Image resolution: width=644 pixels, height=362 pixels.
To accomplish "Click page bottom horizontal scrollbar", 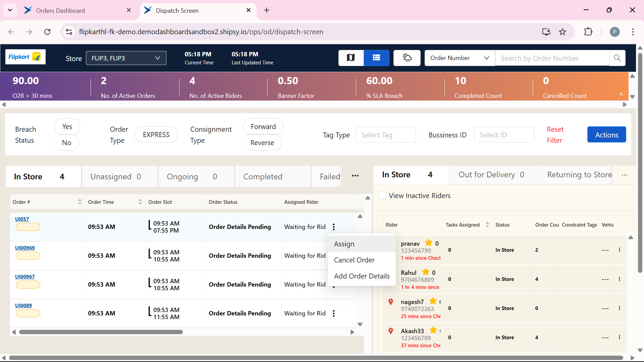I will (x=315, y=358).
